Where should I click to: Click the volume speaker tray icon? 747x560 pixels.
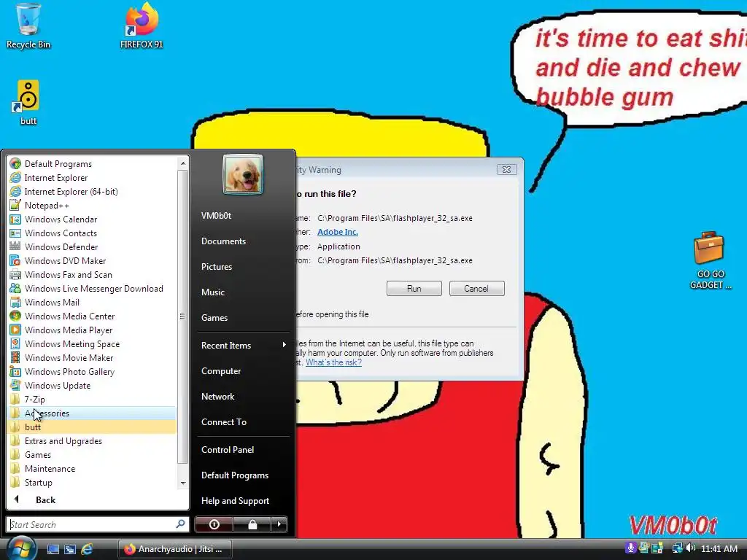pyautogui.click(x=690, y=548)
